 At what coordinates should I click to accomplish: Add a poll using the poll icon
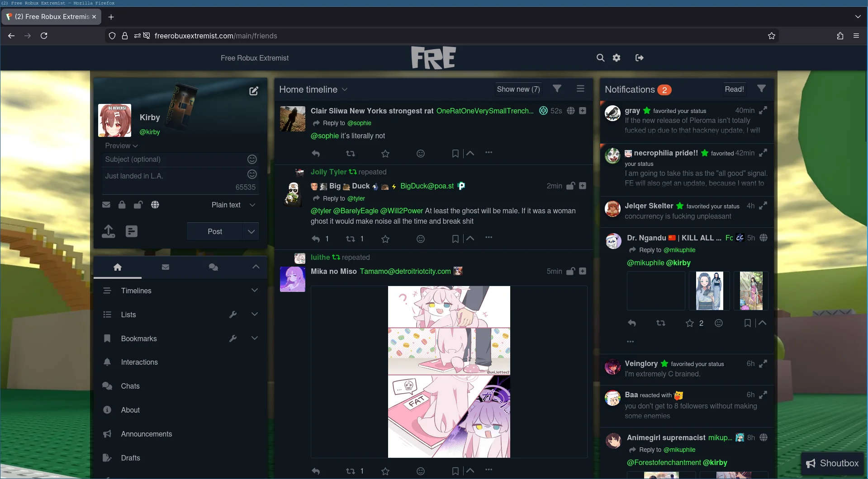(x=132, y=231)
